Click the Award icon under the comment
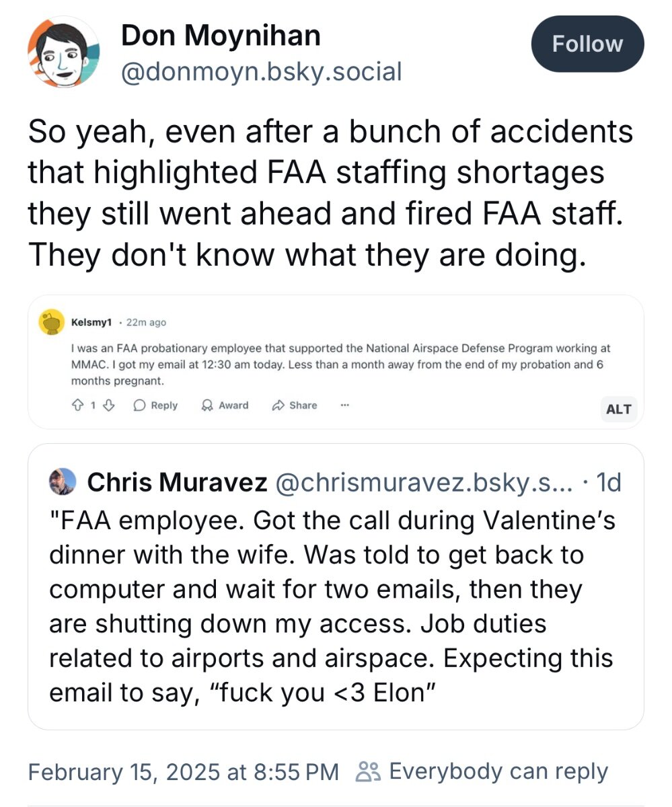The image size is (672, 807). click(x=207, y=406)
